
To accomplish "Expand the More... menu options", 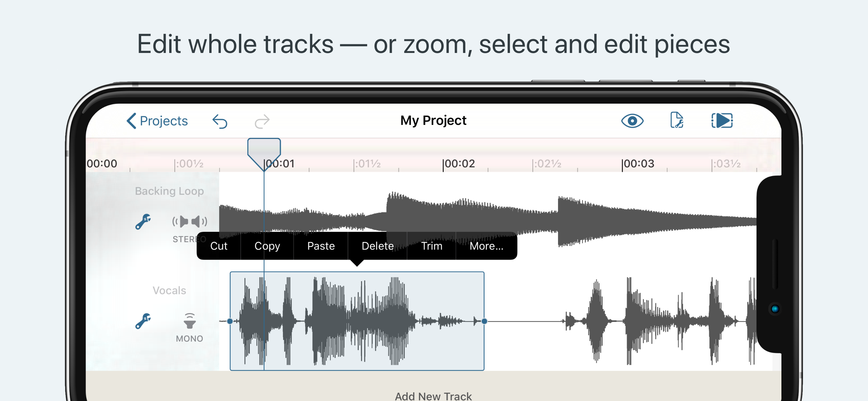I will (x=486, y=246).
